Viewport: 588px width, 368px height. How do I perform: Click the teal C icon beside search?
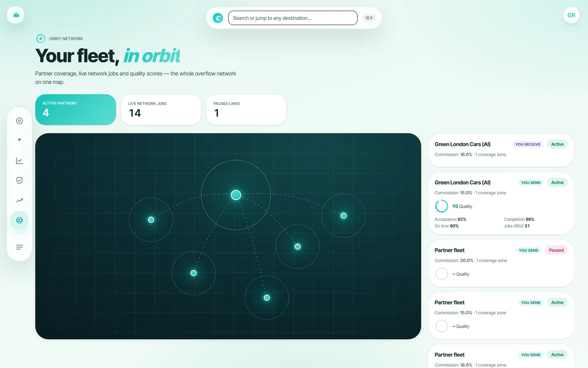point(218,18)
